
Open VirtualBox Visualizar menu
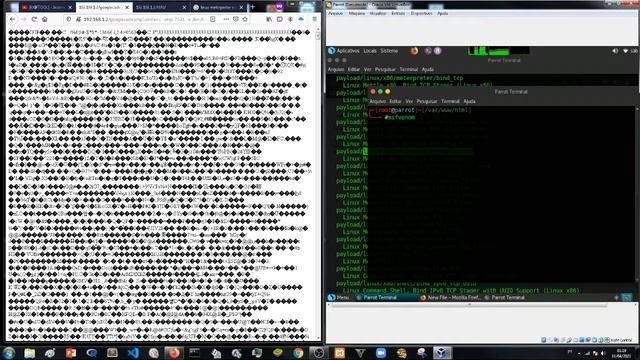pyautogui.click(x=378, y=13)
